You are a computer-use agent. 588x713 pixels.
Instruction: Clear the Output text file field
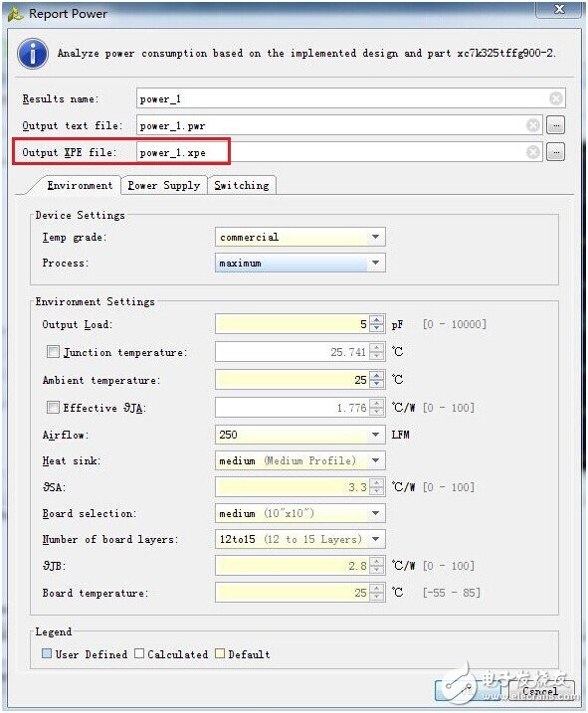pyautogui.click(x=533, y=125)
